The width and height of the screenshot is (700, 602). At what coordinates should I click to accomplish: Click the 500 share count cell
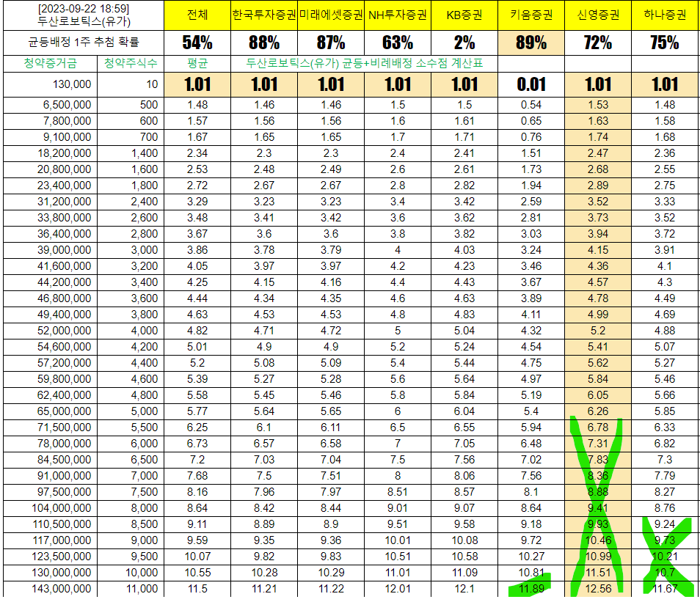[x=131, y=105]
